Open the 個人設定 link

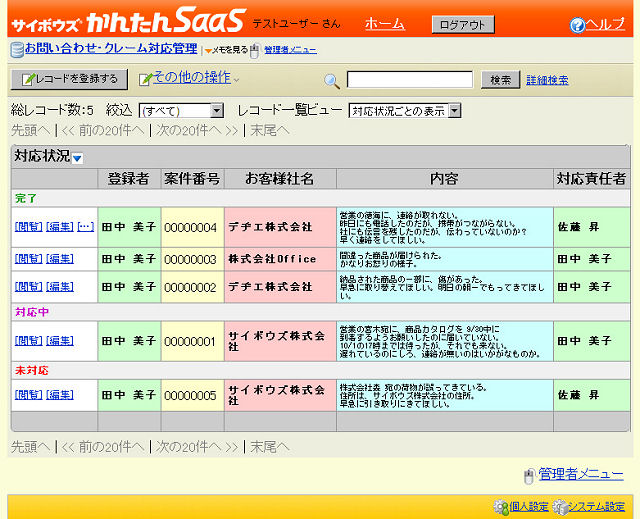(x=529, y=507)
